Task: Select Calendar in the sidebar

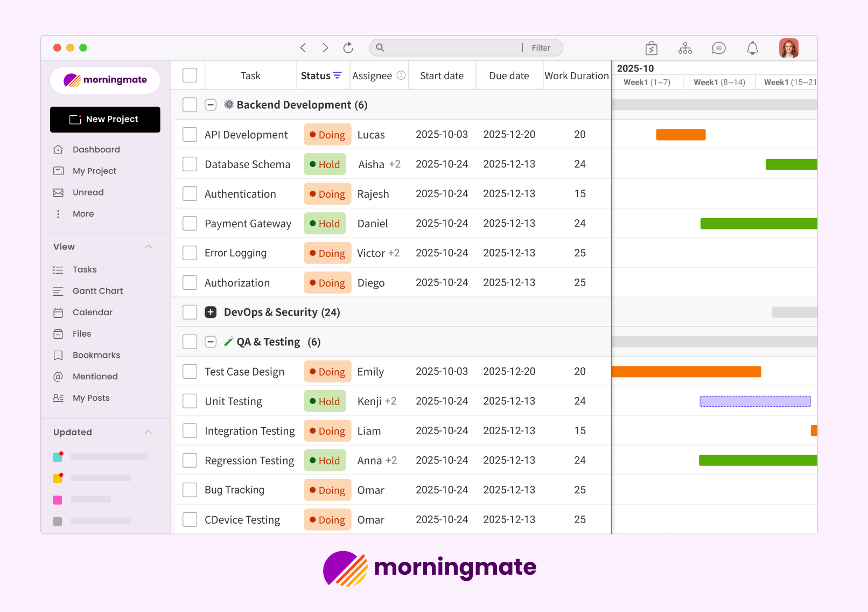Action: [x=92, y=312]
